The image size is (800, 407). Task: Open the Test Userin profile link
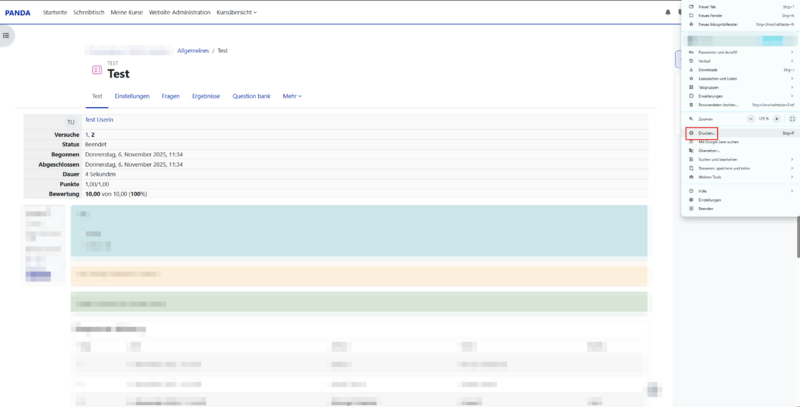point(99,119)
